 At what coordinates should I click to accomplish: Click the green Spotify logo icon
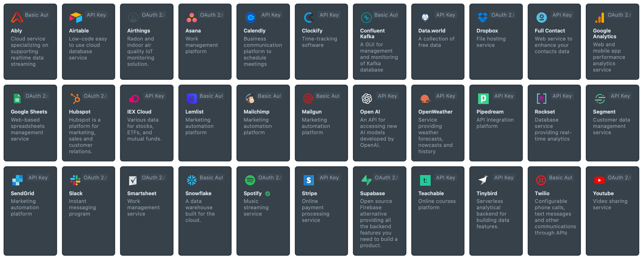pyautogui.click(x=250, y=180)
